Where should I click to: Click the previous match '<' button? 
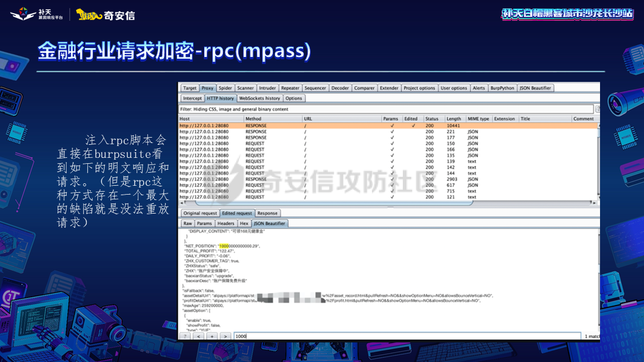[198, 336]
